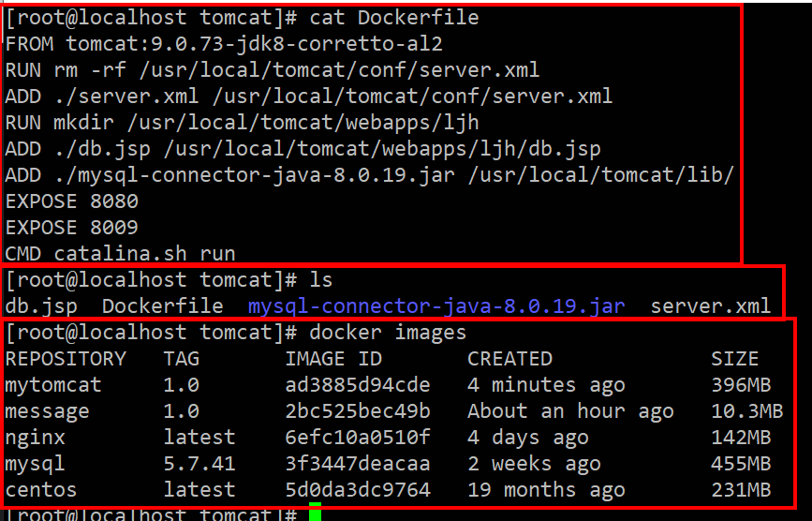Screen dimensions: 812x521
Task: Click the mysql tag 5.7.41
Action: click(199, 464)
